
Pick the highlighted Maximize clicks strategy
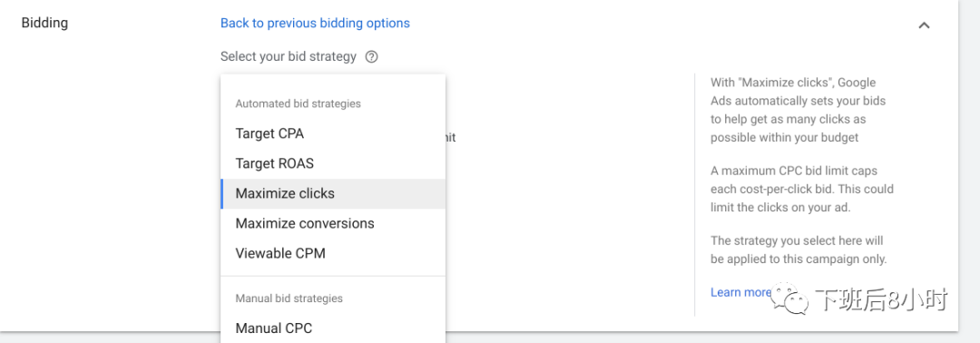point(333,193)
